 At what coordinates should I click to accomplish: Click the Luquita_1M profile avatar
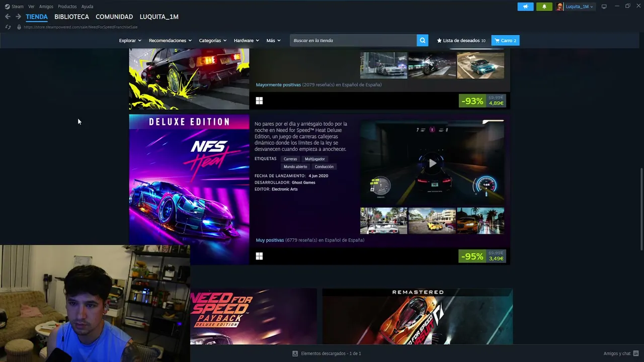559,7
